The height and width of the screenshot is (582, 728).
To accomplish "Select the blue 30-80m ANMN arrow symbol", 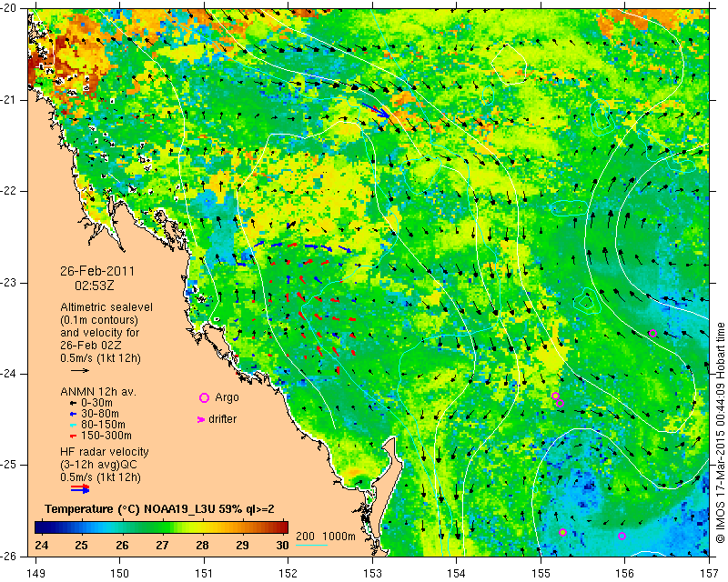I will pos(73,414).
